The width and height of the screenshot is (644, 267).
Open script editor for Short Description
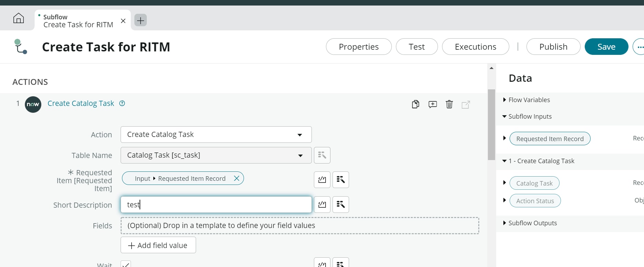point(322,205)
